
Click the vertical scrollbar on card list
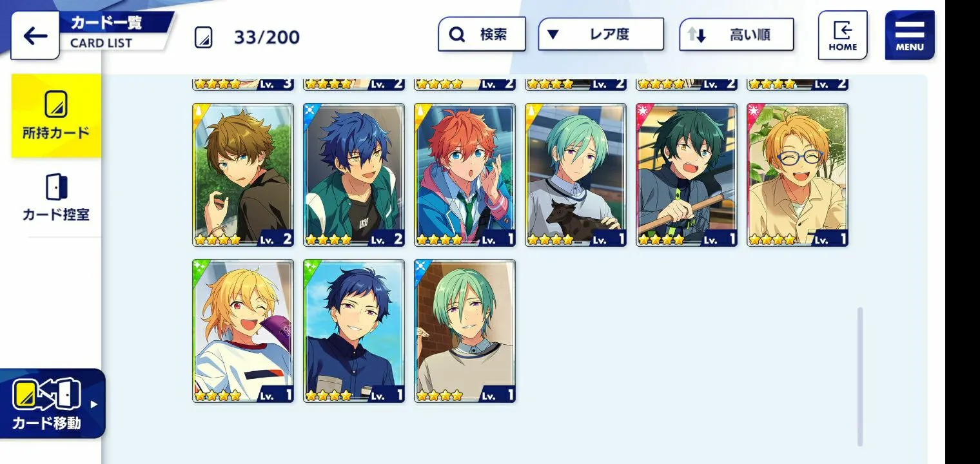[x=860, y=377]
